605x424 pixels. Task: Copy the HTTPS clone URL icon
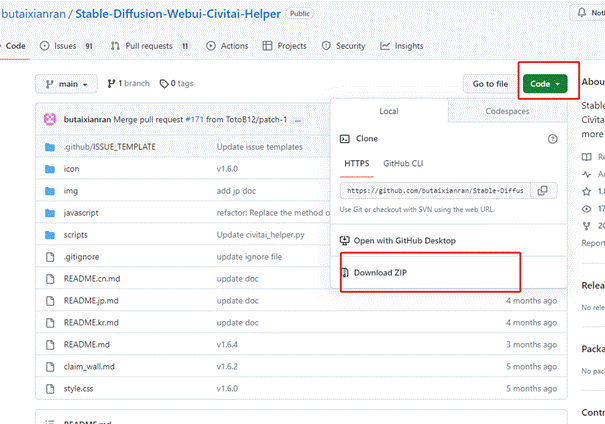(542, 190)
